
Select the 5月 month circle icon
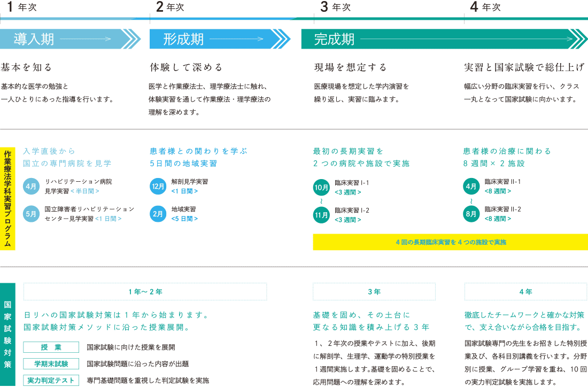(x=32, y=214)
